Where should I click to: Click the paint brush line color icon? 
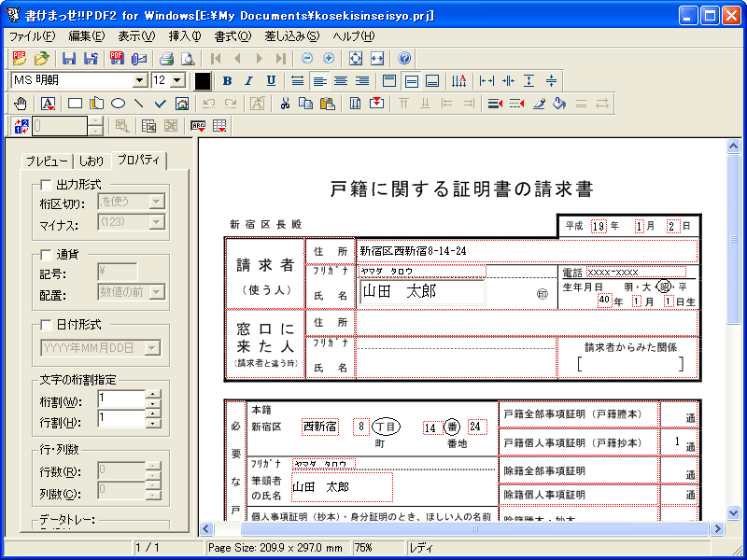coord(539,104)
